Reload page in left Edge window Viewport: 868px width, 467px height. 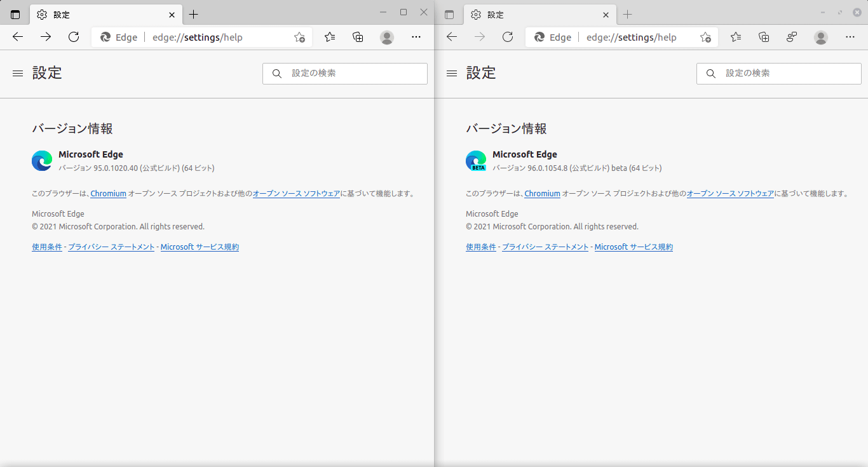tap(74, 37)
